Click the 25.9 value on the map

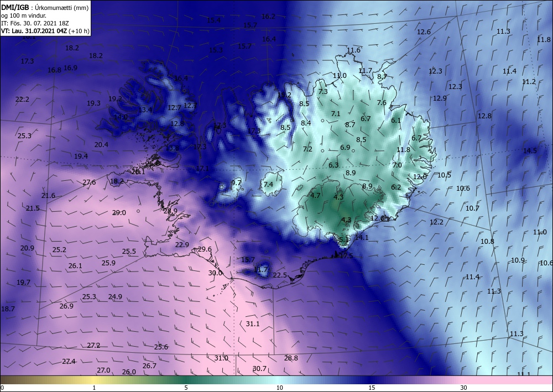[108, 263]
